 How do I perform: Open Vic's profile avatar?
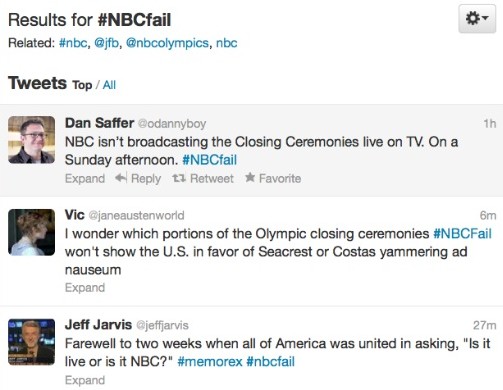pyautogui.click(x=32, y=232)
